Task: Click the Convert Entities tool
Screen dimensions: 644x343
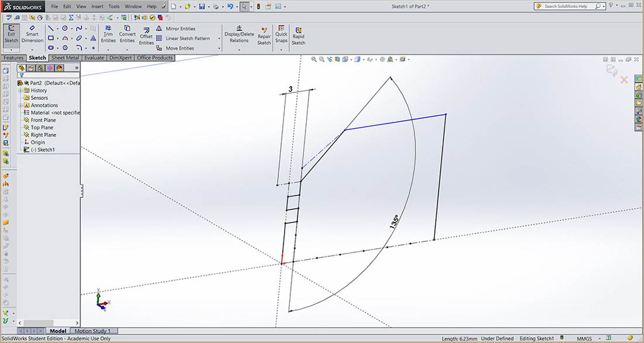Action: point(127,34)
